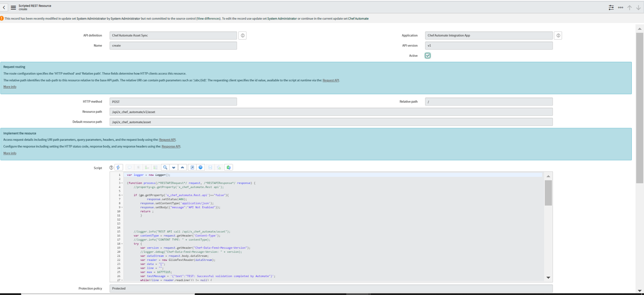
Task: Click the View differences link
Action: tap(208, 18)
